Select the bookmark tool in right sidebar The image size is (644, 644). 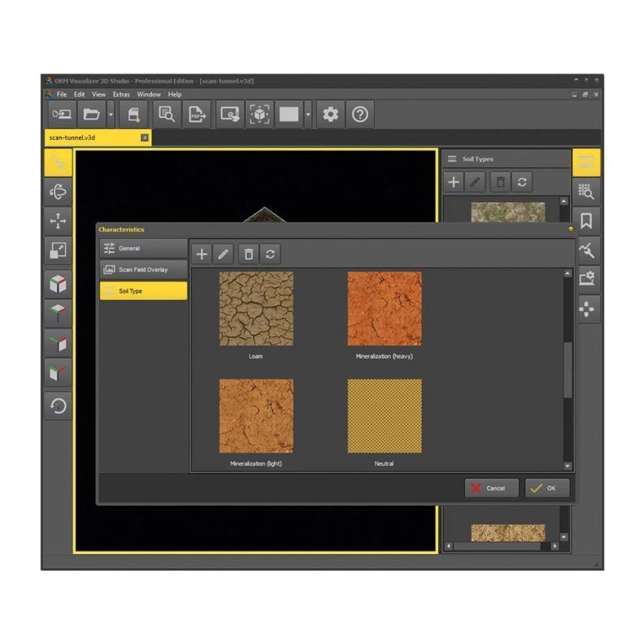(587, 222)
